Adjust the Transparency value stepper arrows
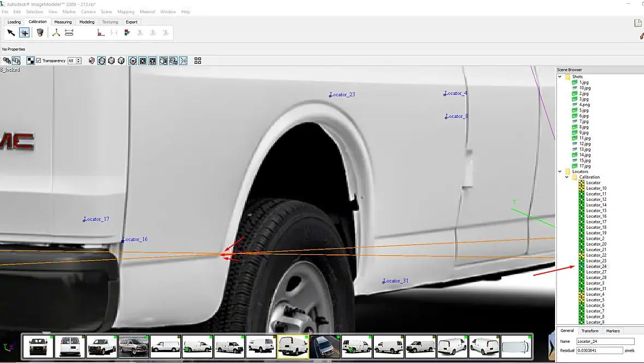The image size is (644, 363). click(x=79, y=61)
